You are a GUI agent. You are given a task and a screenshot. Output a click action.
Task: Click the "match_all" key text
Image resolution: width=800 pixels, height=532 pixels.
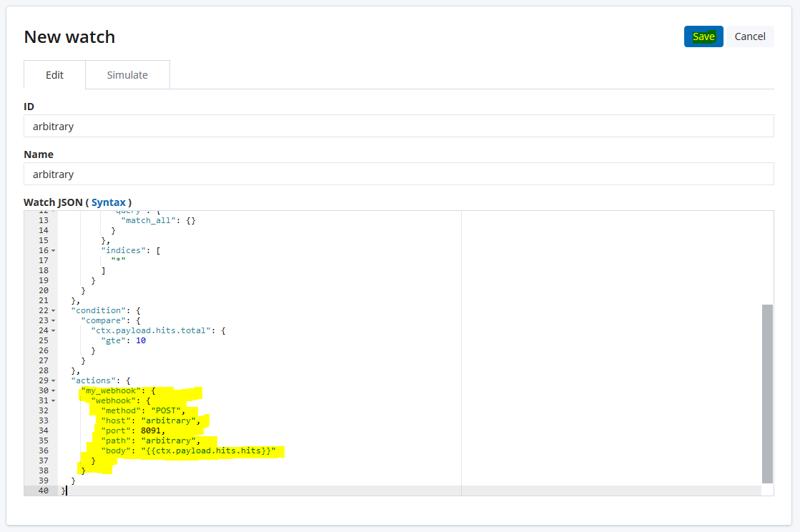(149, 220)
